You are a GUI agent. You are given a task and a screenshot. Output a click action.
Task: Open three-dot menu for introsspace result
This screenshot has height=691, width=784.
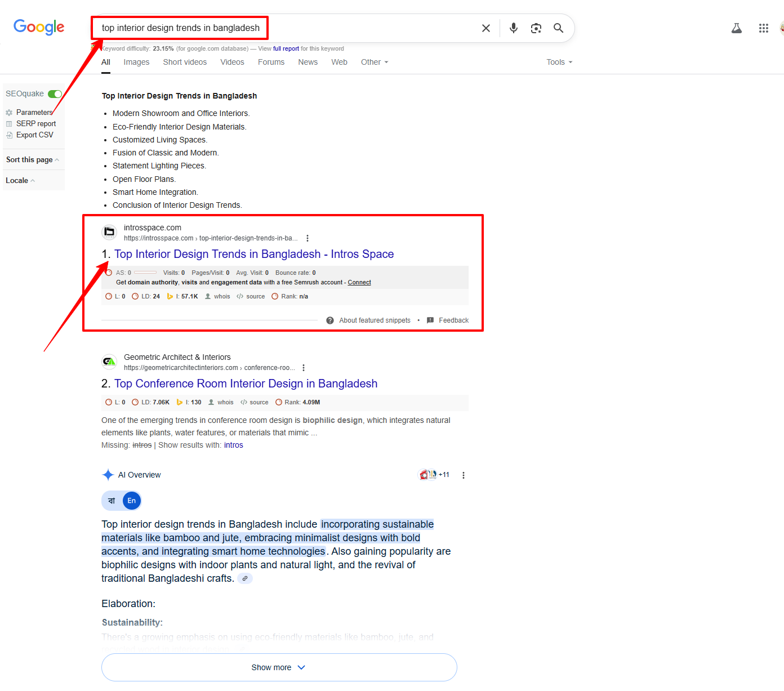point(308,238)
